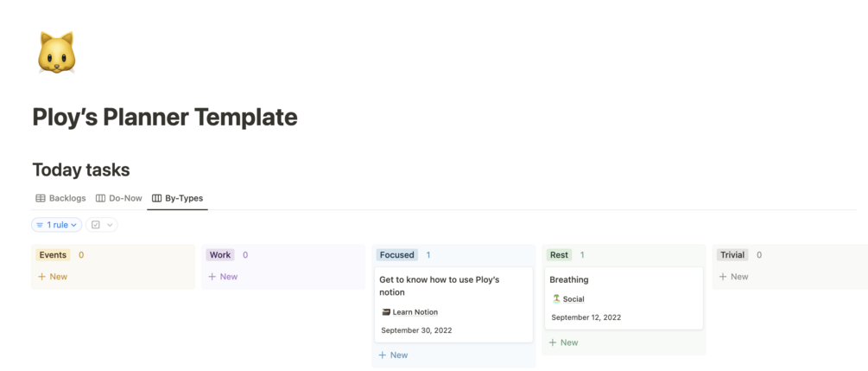
Task: Open the Breathing task card
Action: (569, 279)
